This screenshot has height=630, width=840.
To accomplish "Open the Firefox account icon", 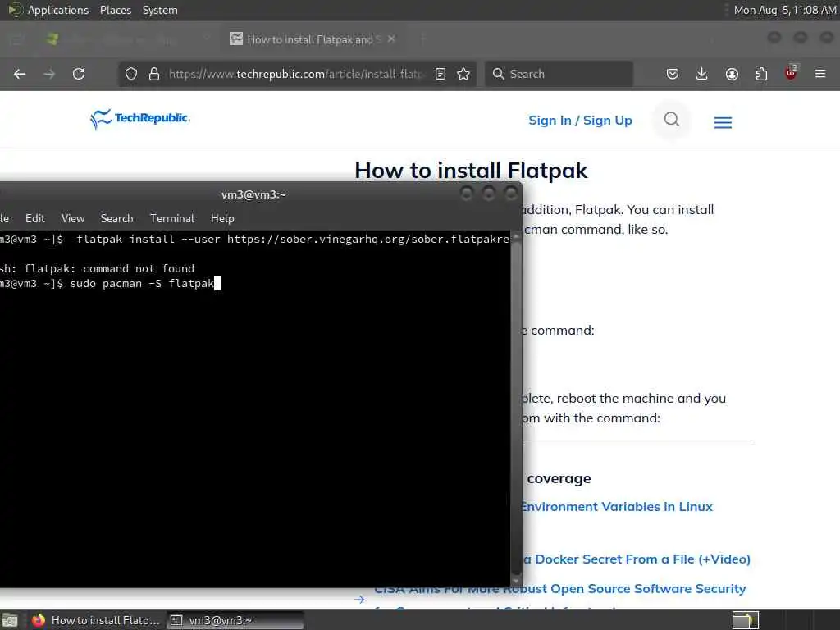I will tap(732, 74).
